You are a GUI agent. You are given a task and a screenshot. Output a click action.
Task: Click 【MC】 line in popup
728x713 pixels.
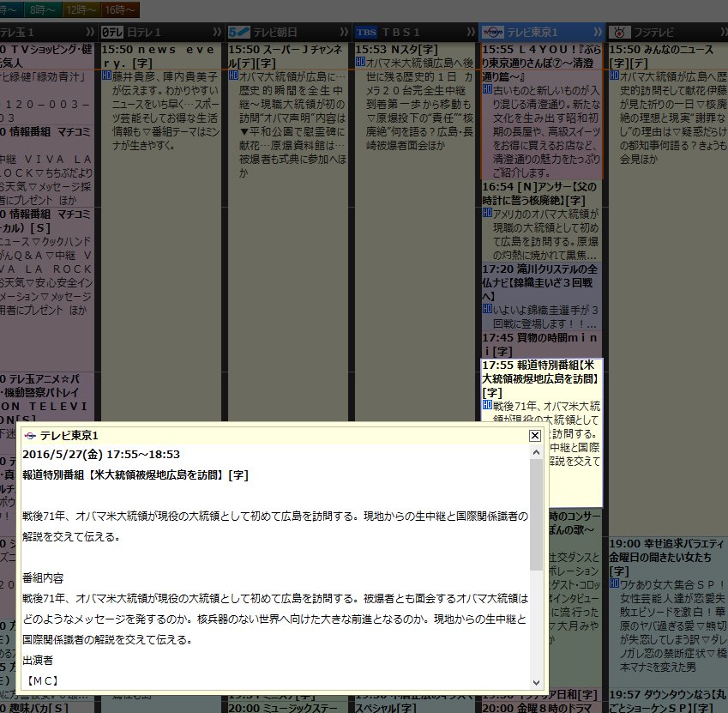42,681
